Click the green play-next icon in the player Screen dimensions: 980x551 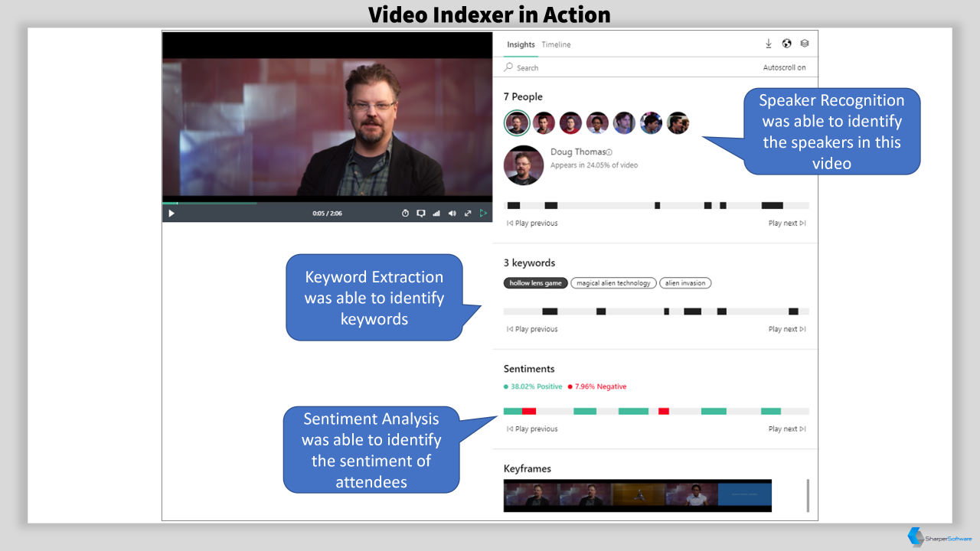point(483,214)
